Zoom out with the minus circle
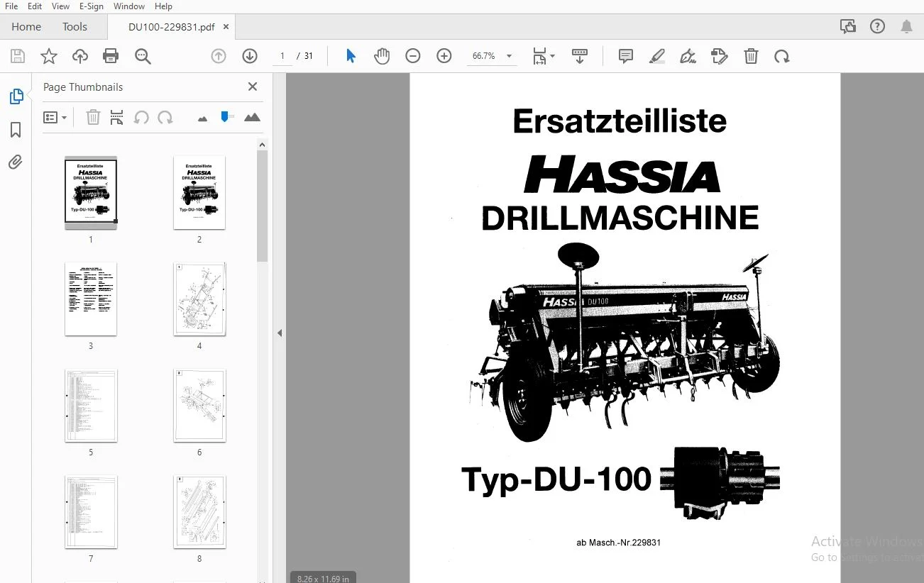This screenshot has width=924, height=583. (x=413, y=56)
